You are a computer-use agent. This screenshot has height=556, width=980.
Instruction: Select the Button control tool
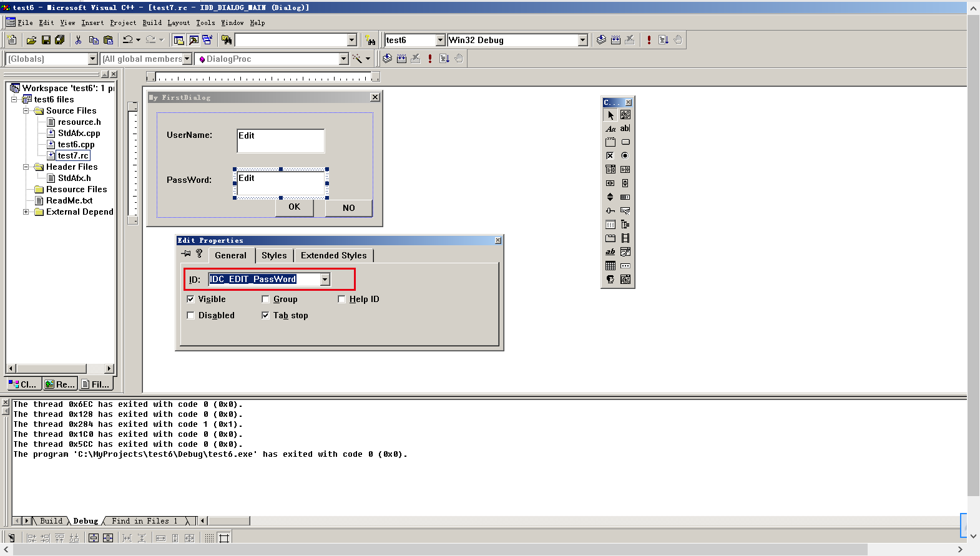pos(625,142)
